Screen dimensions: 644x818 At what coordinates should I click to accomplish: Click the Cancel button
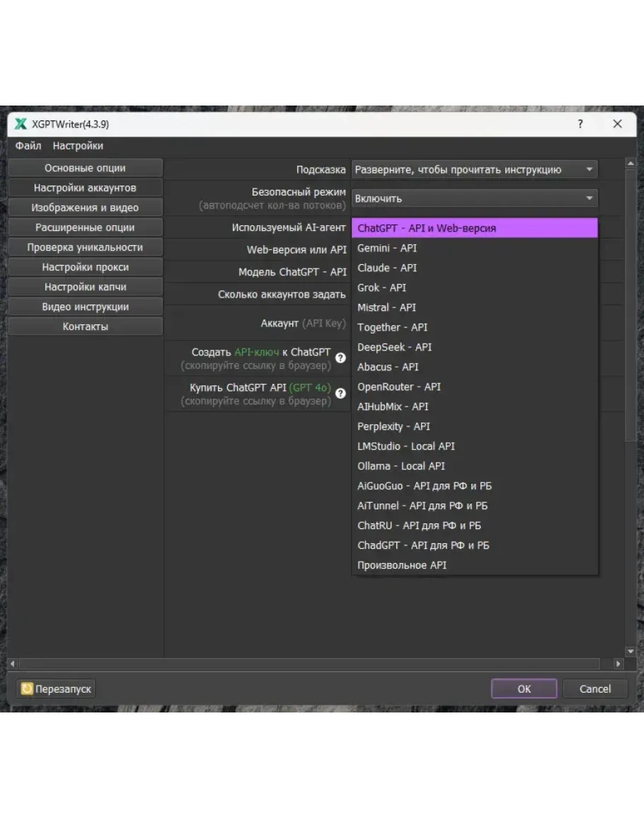[595, 688]
